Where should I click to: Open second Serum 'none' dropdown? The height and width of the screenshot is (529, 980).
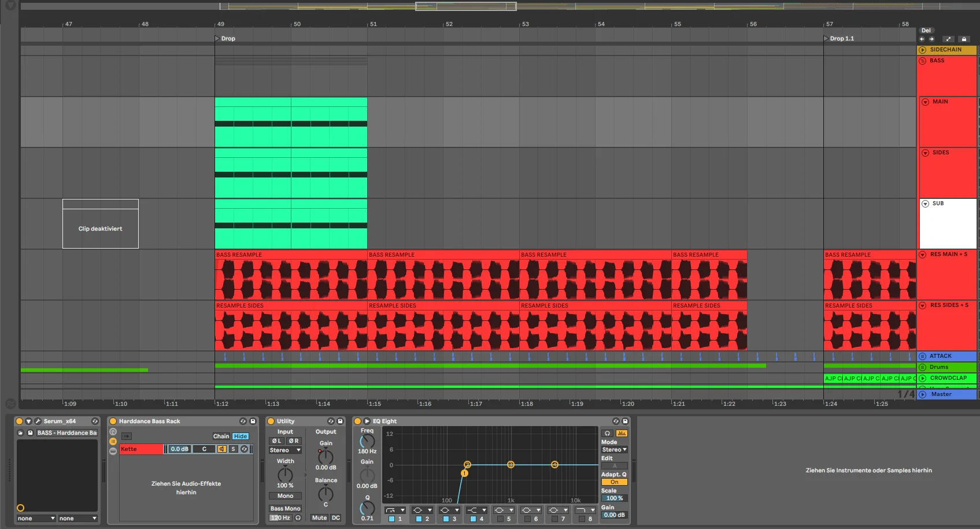coord(78,519)
